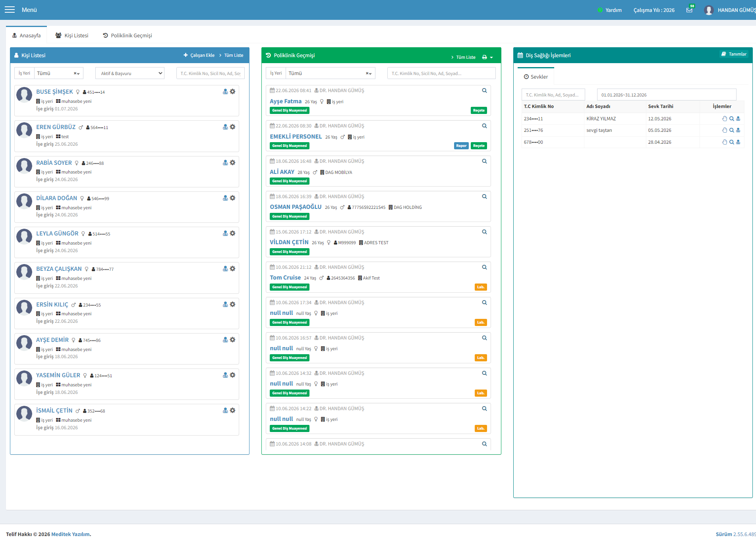Open the Yardım help icon

(600, 10)
